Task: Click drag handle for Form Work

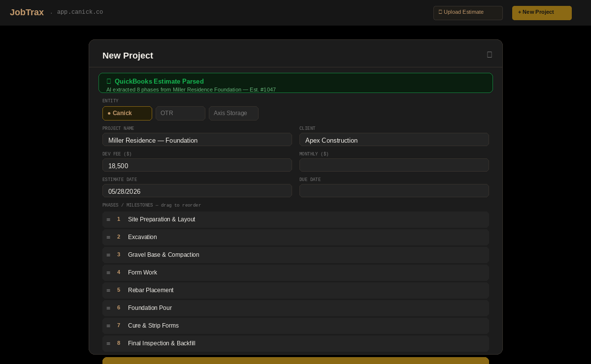Action: 108,273
